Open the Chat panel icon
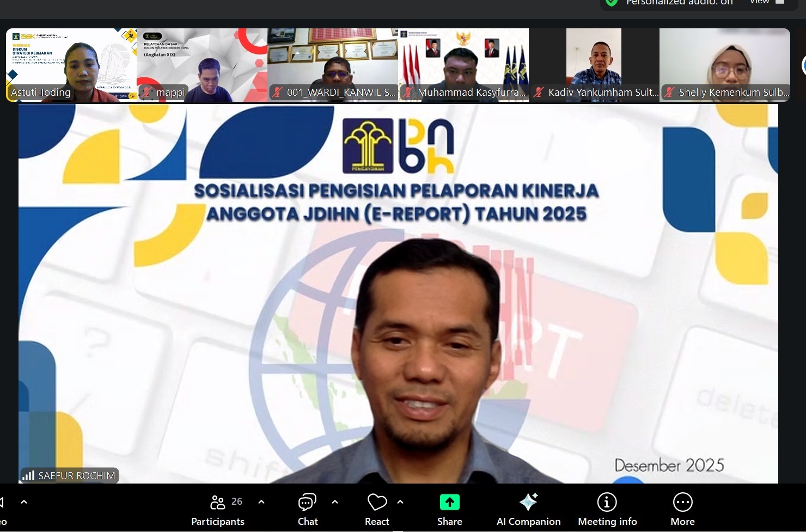Viewport: 806px width, 532px height. [307, 502]
